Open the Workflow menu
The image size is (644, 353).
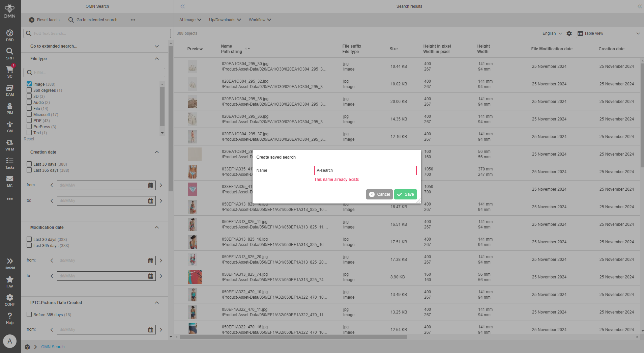pyautogui.click(x=259, y=20)
